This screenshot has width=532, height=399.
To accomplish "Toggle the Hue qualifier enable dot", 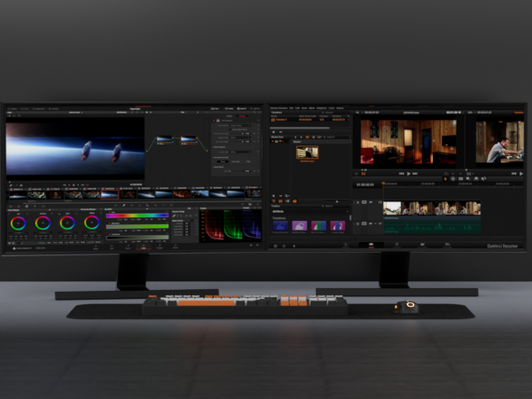I will (x=109, y=213).
